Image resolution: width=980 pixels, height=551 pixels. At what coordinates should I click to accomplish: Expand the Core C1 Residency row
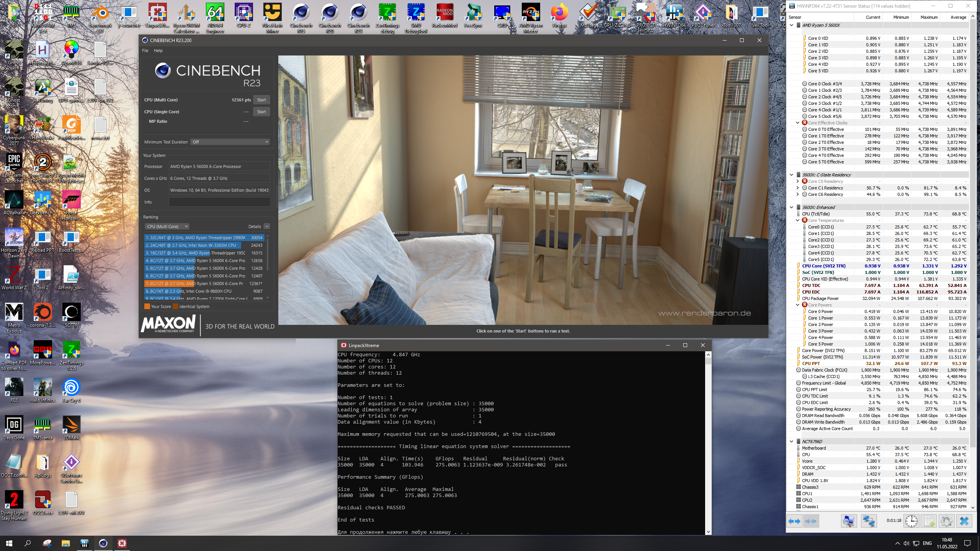797,188
